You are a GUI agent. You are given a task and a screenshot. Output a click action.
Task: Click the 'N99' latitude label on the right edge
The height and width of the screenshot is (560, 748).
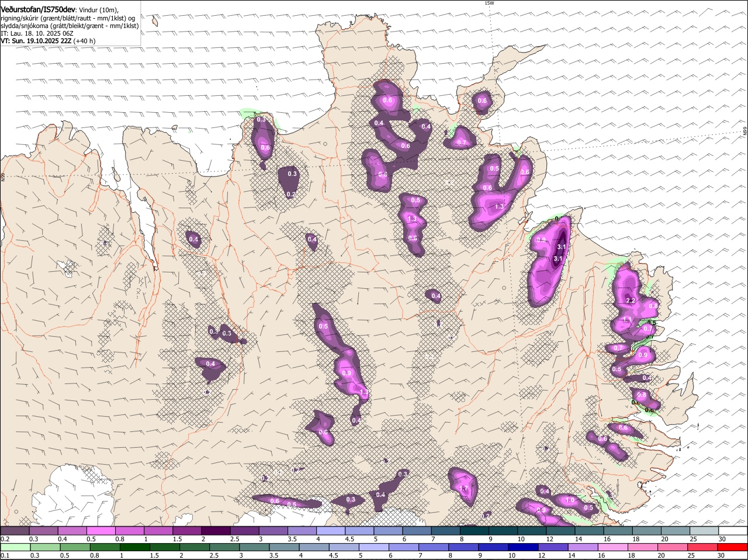click(746, 132)
